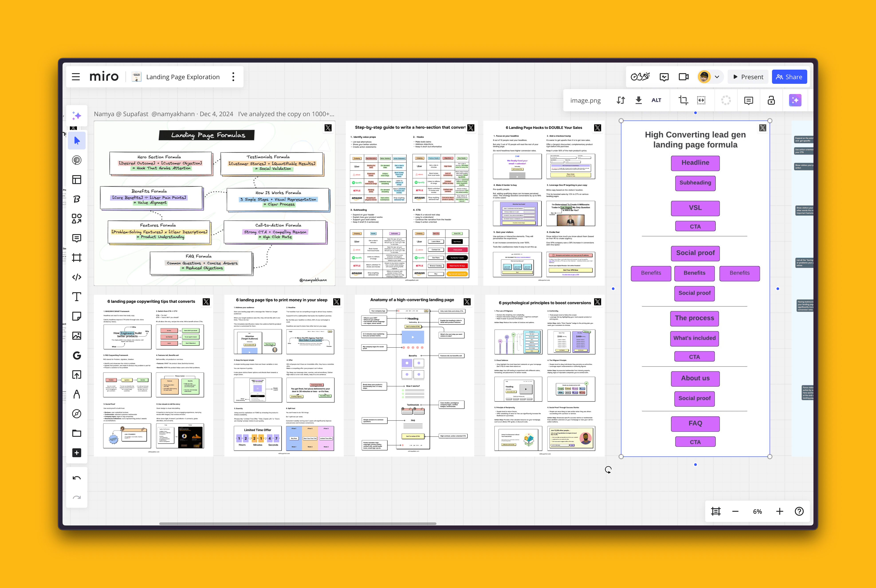Click the Crop image icon

[683, 100]
